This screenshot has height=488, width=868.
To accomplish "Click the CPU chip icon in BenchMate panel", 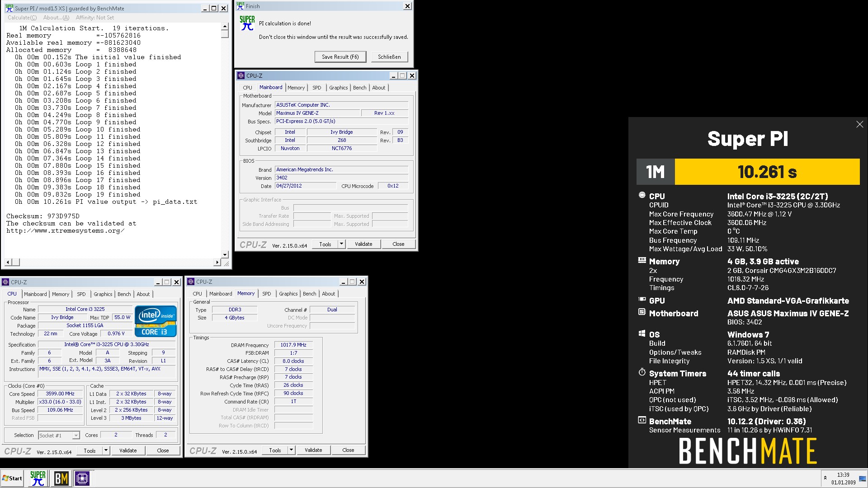I will [642, 195].
